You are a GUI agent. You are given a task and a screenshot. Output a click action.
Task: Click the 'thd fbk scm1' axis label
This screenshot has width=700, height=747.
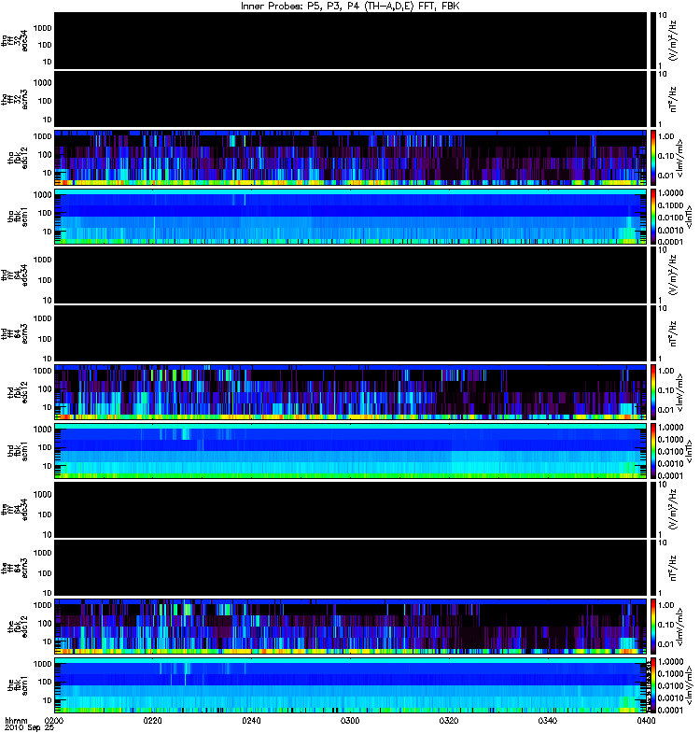coord(18,451)
